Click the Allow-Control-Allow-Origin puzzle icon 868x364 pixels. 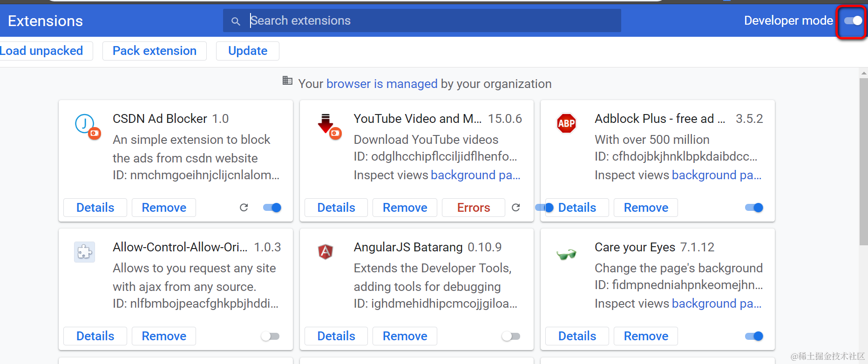[x=85, y=252]
